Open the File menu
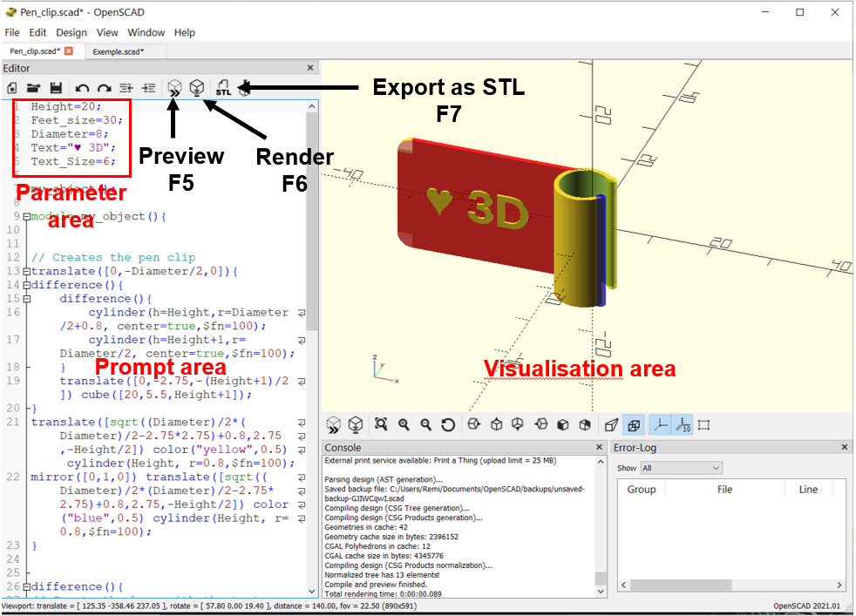The image size is (856, 616). [12, 33]
